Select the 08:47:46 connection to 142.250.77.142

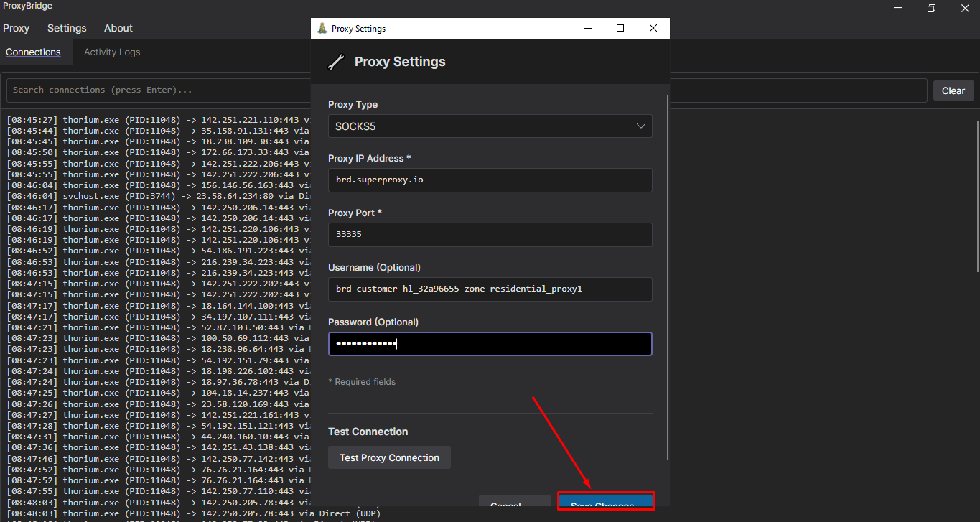click(x=158, y=459)
